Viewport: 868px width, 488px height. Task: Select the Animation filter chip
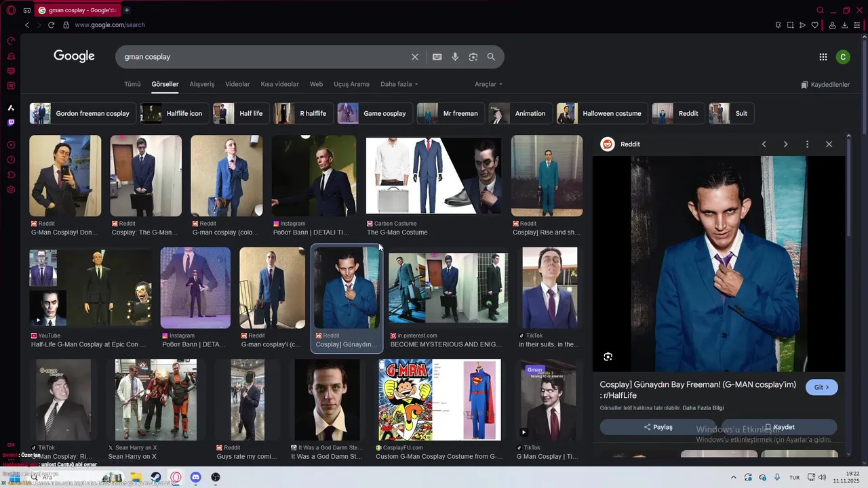coord(520,113)
